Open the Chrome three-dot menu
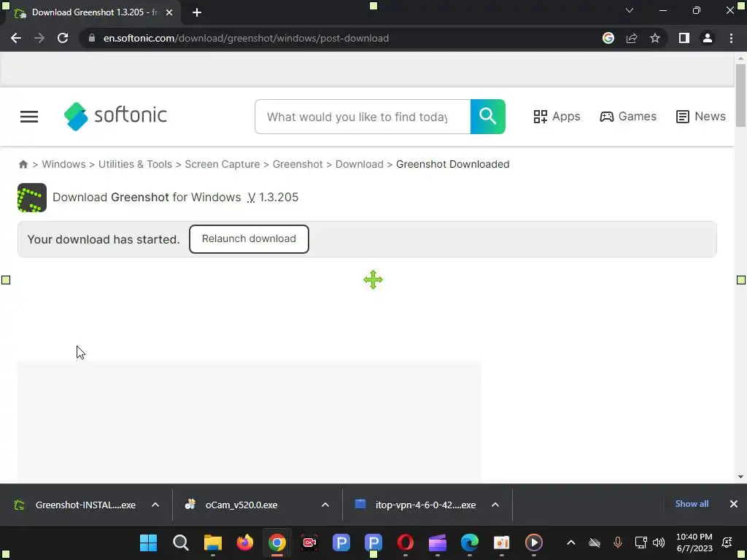The width and height of the screenshot is (747, 560). 731,38
